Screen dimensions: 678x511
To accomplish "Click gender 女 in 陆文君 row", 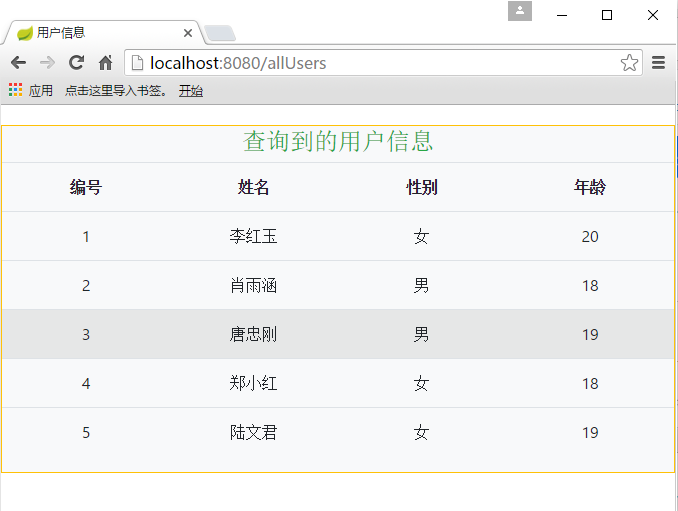I will click(x=421, y=432).
